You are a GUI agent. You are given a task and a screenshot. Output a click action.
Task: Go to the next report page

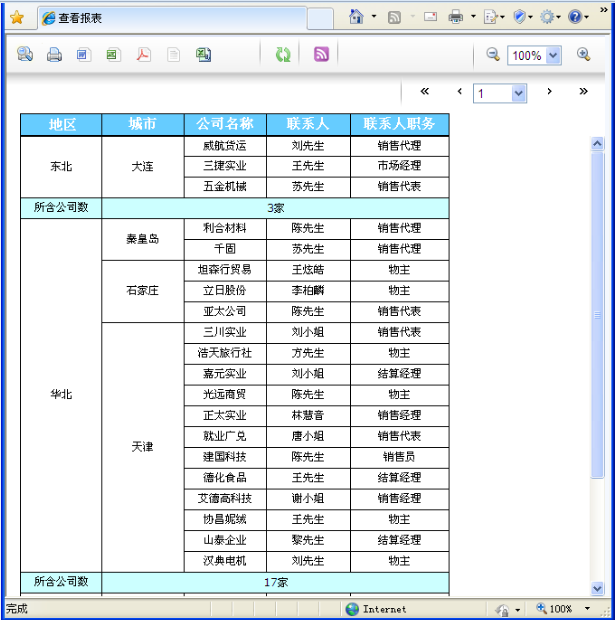[x=549, y=92]
